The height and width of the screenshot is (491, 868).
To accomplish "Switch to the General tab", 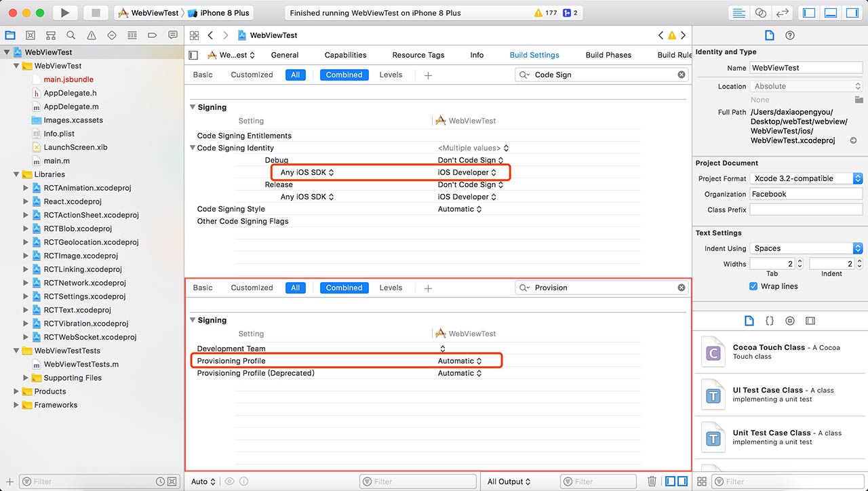I will 285,55.
